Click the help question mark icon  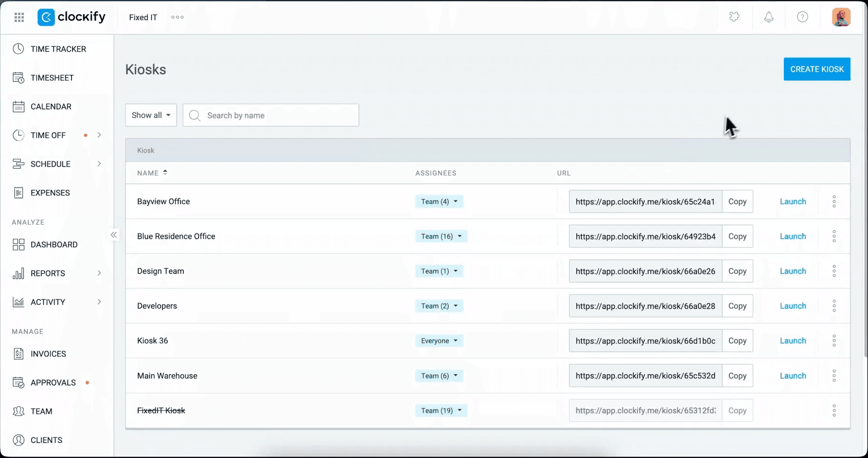802,17
